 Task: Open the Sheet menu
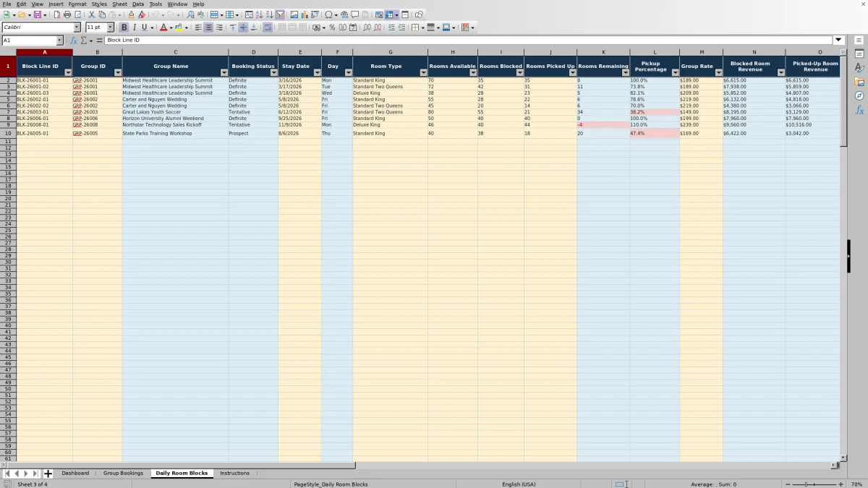click(119, 4)
